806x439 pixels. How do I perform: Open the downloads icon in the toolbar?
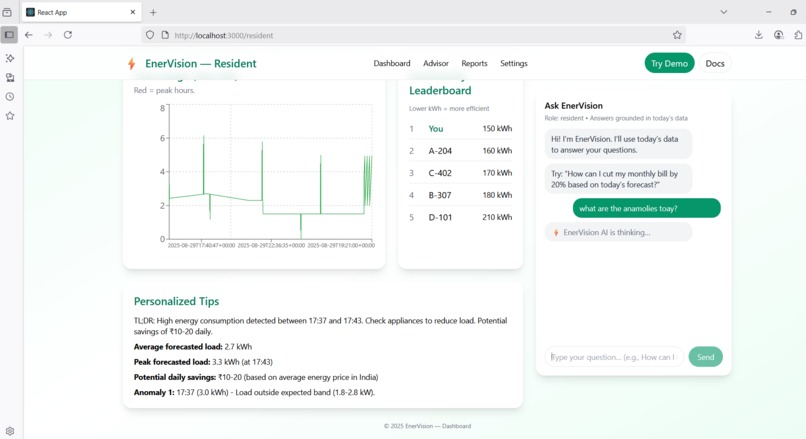click(759, 35)
